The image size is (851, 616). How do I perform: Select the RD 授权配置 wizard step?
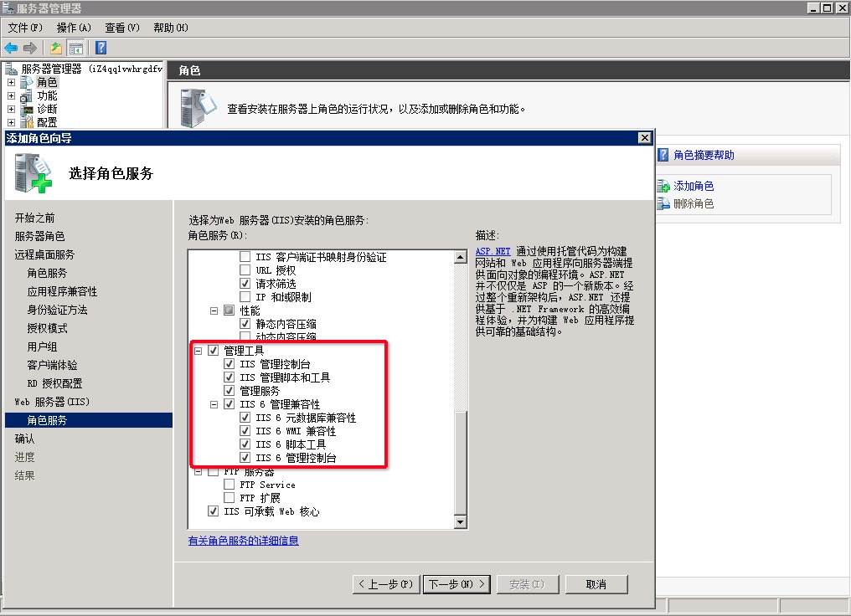[54, 384]
